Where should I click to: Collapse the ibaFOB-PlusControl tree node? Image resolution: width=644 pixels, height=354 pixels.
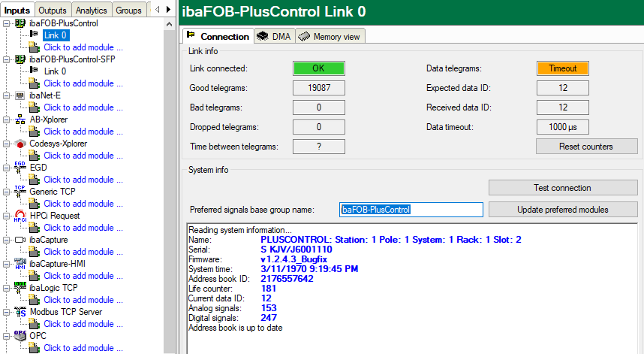[x=7, y=23]
